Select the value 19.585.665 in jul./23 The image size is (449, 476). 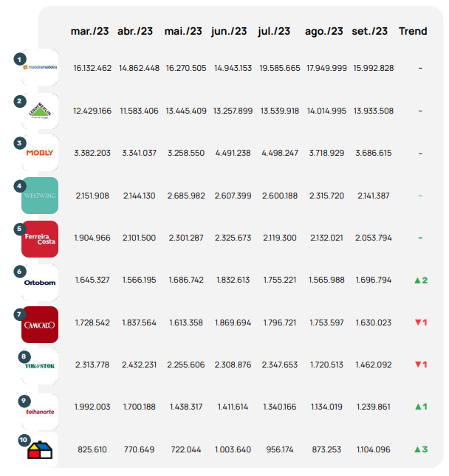point(280,68)
